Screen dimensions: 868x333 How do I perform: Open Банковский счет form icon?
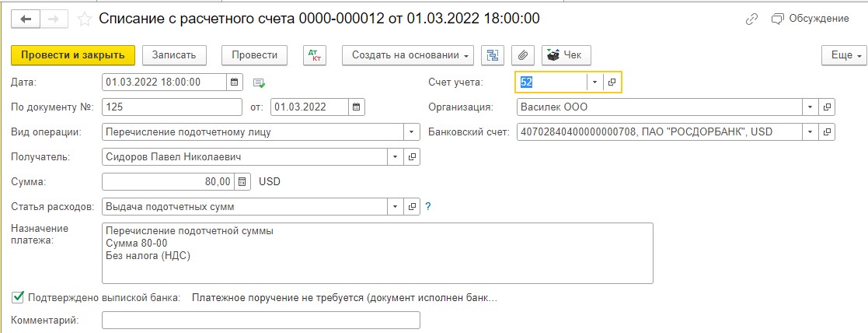(x=827, y=131)
